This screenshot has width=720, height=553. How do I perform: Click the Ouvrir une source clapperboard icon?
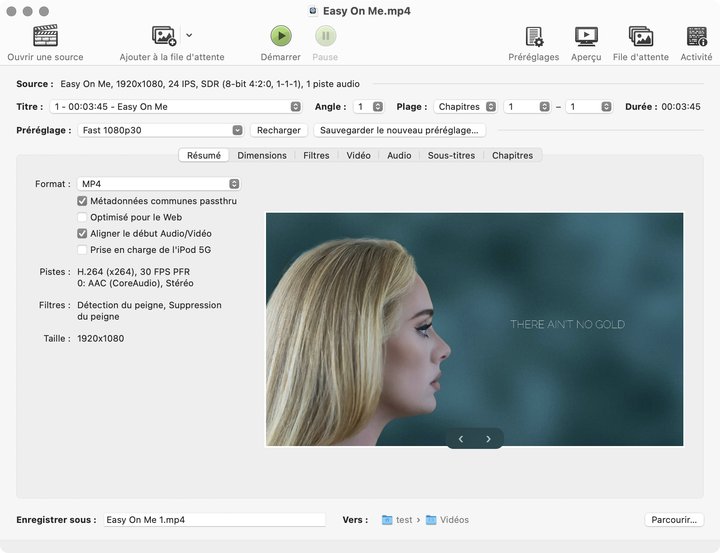tap(45, 36)
